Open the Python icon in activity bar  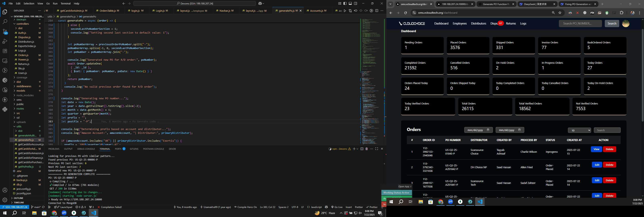tap(5, 109)
